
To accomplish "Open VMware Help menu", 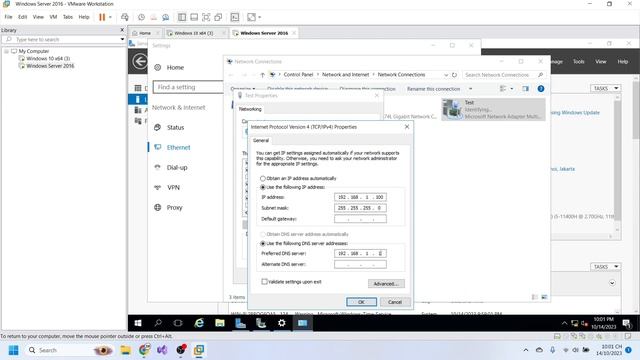I will click(x=84, y=17).
